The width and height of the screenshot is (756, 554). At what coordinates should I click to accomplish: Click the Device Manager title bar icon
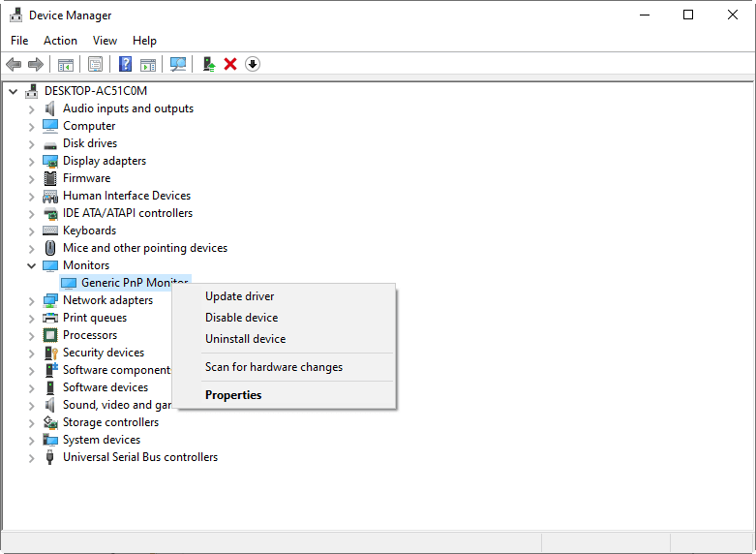tap(15, 15)
